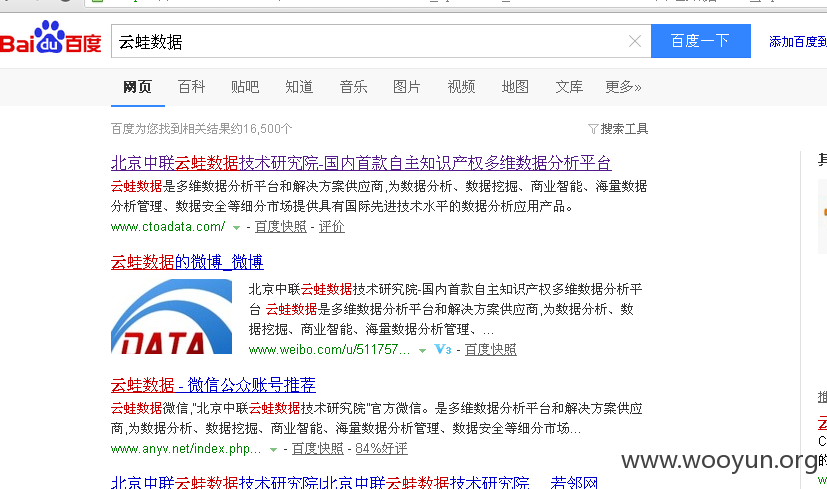The image size is (827, 489).
Task: Click the 评价 link
Action: coord(332,227)
